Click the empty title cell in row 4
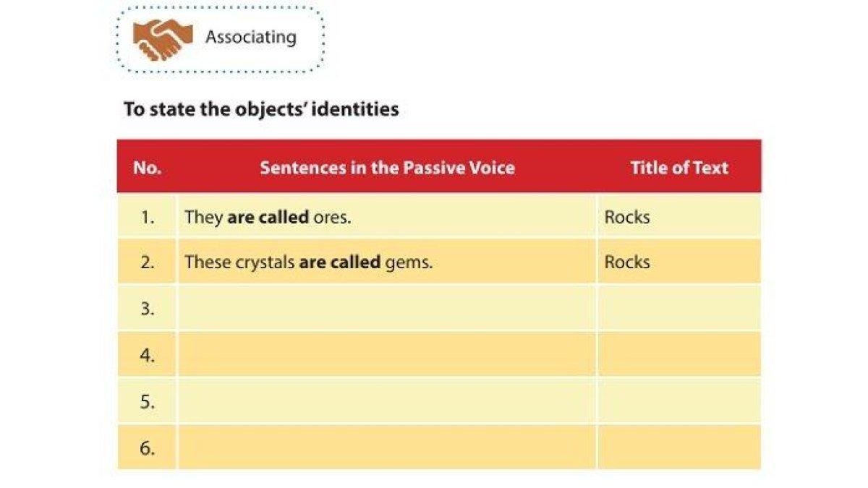The height and width of the screenshot is (488, 868). [x=678, y=355]
